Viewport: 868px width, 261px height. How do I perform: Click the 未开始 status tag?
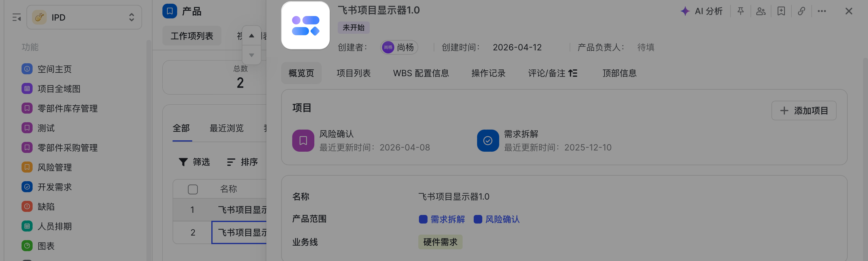[x=353, y=28]
